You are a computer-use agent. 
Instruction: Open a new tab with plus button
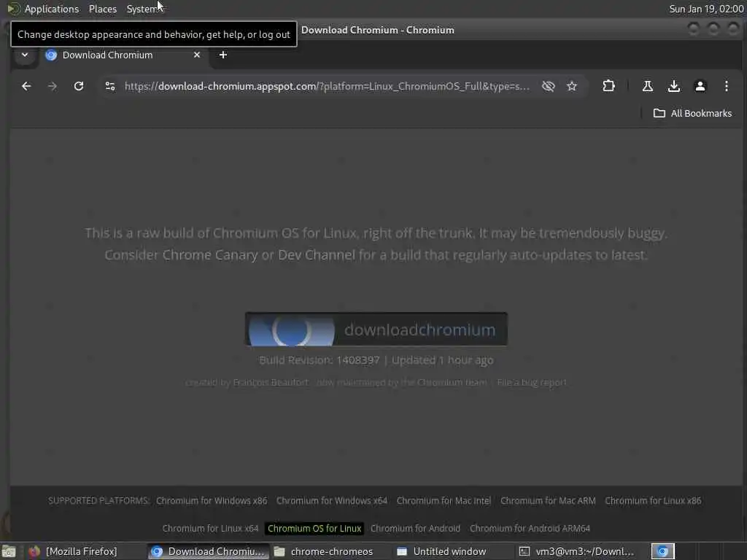[223, 55]
